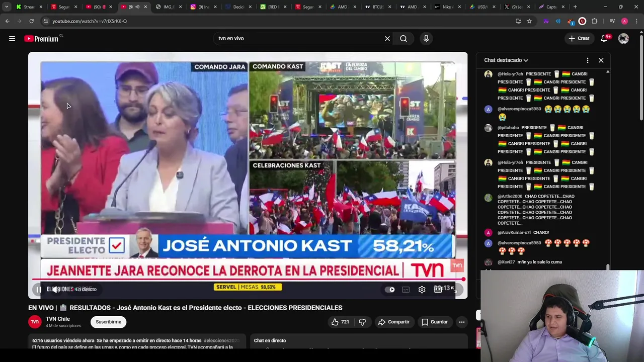The image size is (644, 362).
Task: Like the video with thumbs up
Action: pos(340,322)
